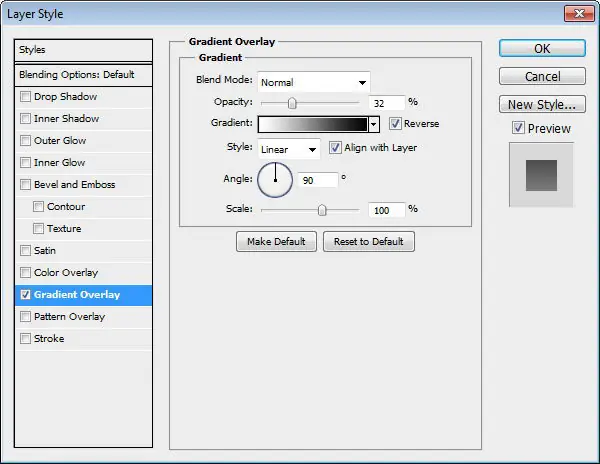Check the Texture sub-option box
This screenshot has height=464, width=600.
(x=38, y=228)
